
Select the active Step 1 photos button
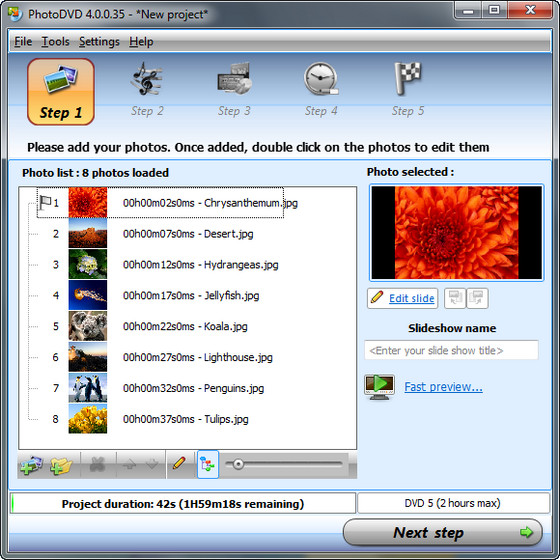click(x=61, y=92)
